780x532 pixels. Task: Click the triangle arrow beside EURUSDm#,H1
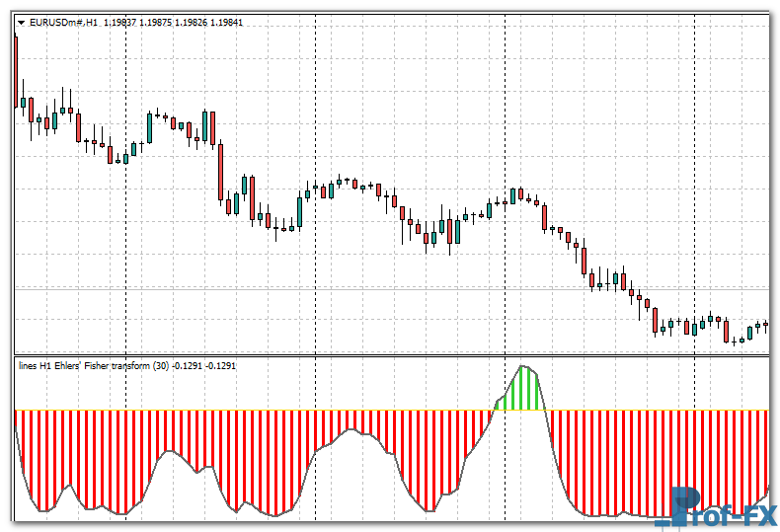(22, 22)
